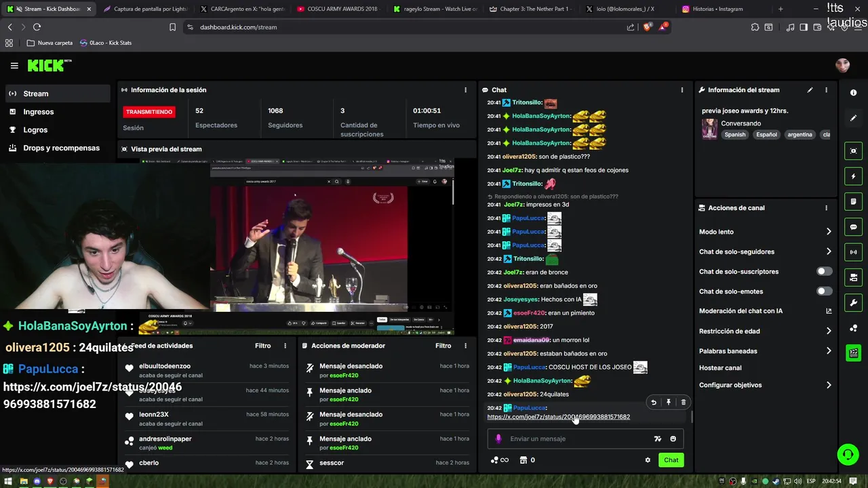Switch to the COSCU ARMY AWARDS 2018 browser tab
Screen dimensions: 868x488
coord(337,9)
